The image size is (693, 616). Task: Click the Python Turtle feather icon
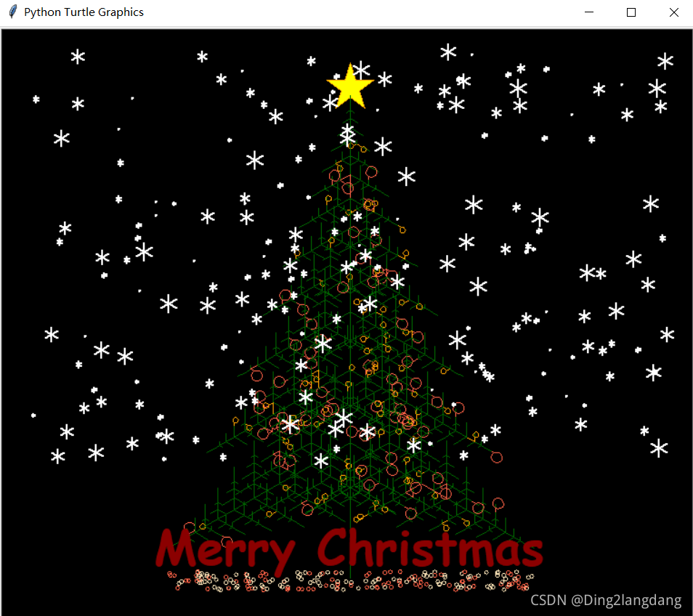(x=13, y=12)
